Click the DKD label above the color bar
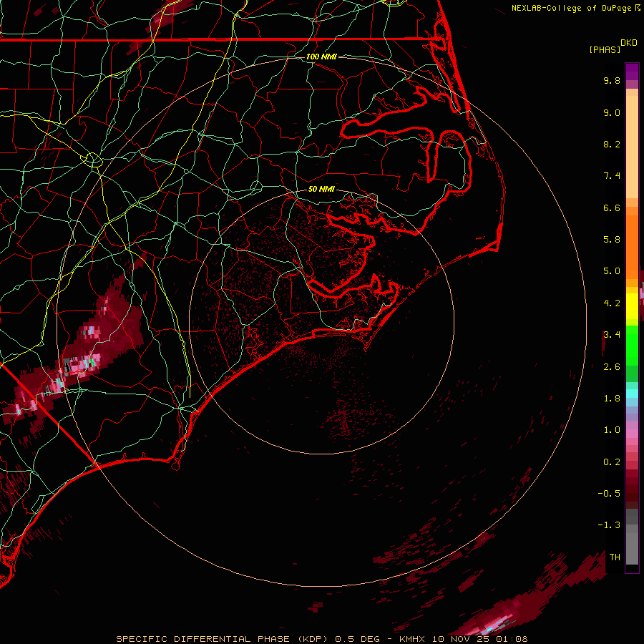Image resolution: width=644 pixels, height=644 pixels. point(628,43)
